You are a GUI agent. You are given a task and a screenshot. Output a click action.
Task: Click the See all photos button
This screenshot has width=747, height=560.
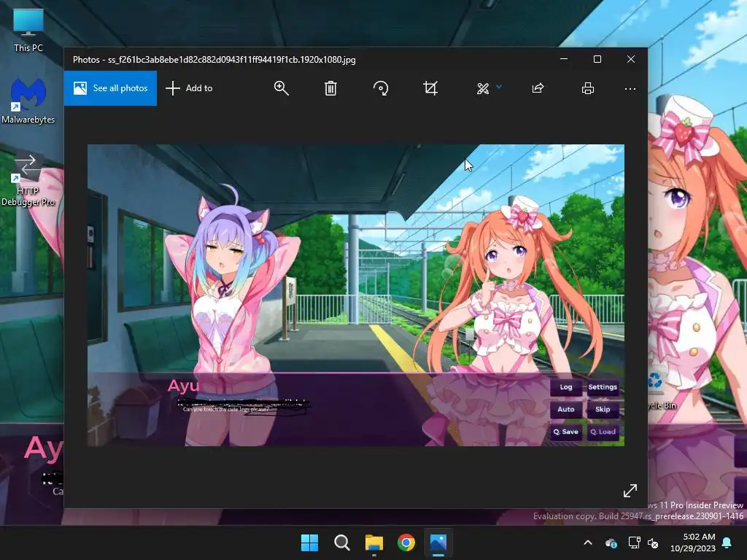(111, 88)
